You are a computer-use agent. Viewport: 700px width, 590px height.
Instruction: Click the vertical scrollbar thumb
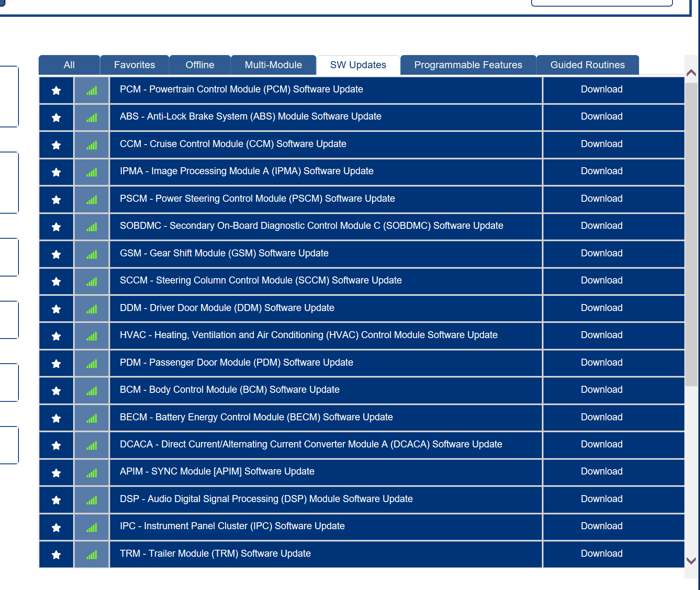pos(691,234)
